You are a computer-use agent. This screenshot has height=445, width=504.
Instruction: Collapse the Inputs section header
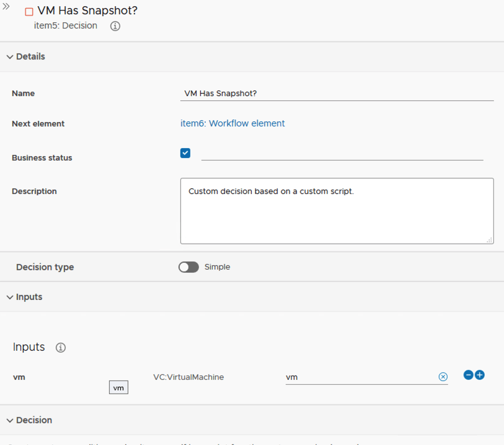tap(25, 297)
